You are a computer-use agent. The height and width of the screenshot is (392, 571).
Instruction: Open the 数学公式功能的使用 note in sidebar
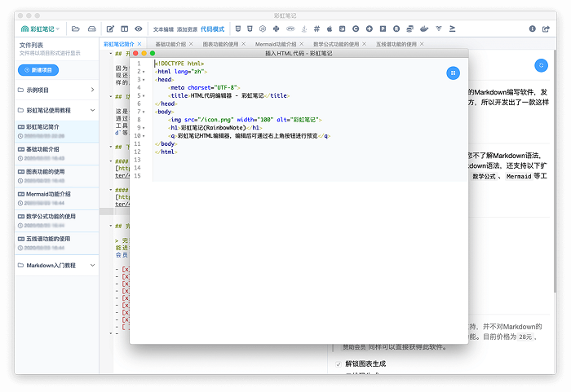[x=51, y=216]
